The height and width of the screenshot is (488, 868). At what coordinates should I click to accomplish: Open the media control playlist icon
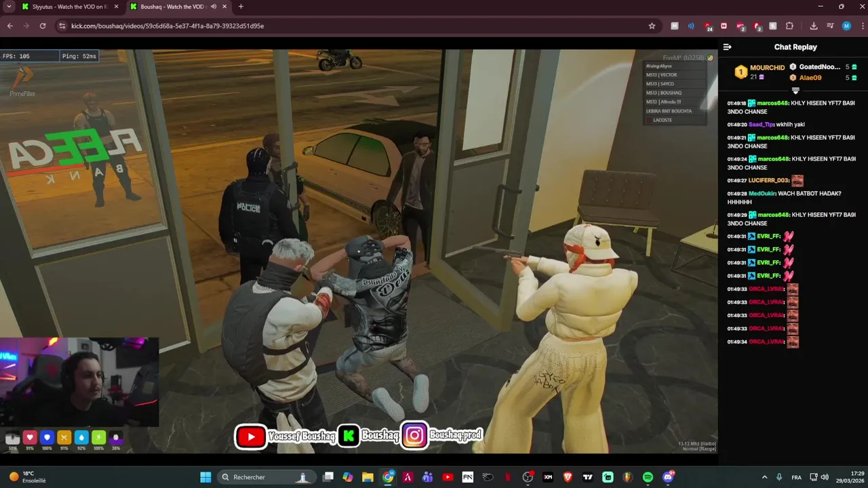(x=830, y=26)
